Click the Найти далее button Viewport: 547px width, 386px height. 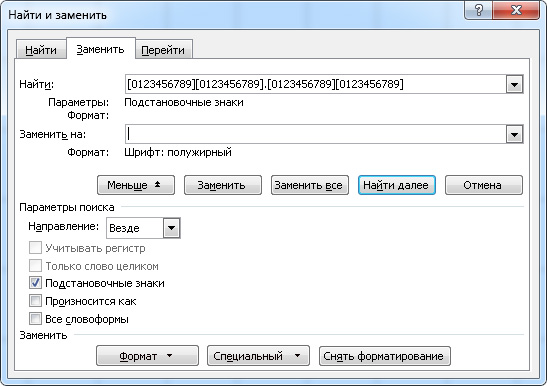coord(397,185)
